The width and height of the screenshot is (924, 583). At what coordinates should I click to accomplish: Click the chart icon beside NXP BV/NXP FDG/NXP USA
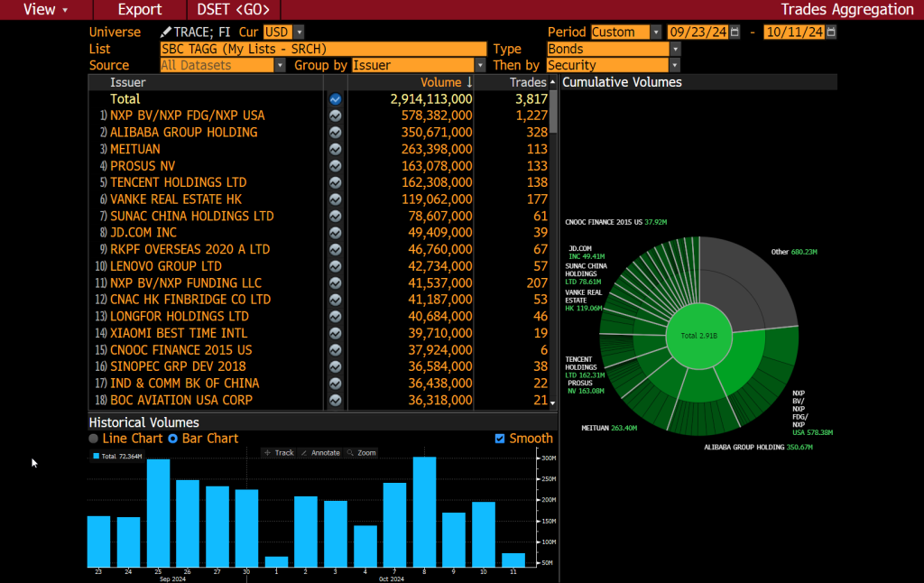tap(336, 116)
